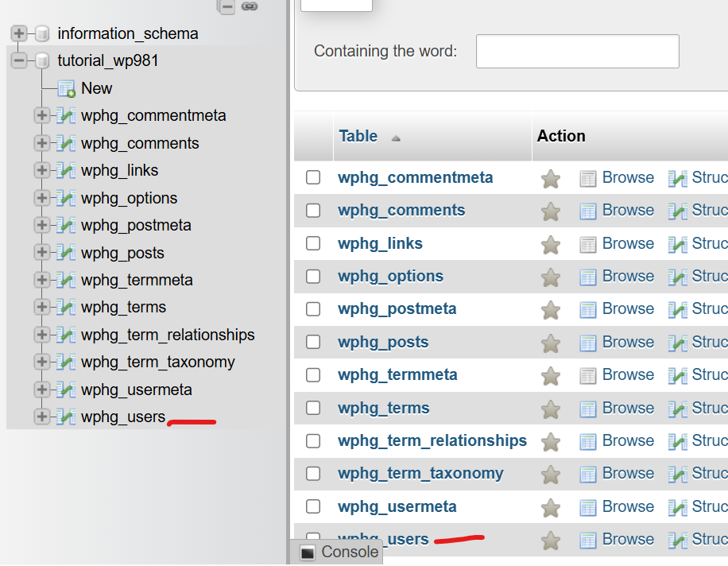
Task: Select the wphg_postmeta row checkbox
Action: point(313,309)
